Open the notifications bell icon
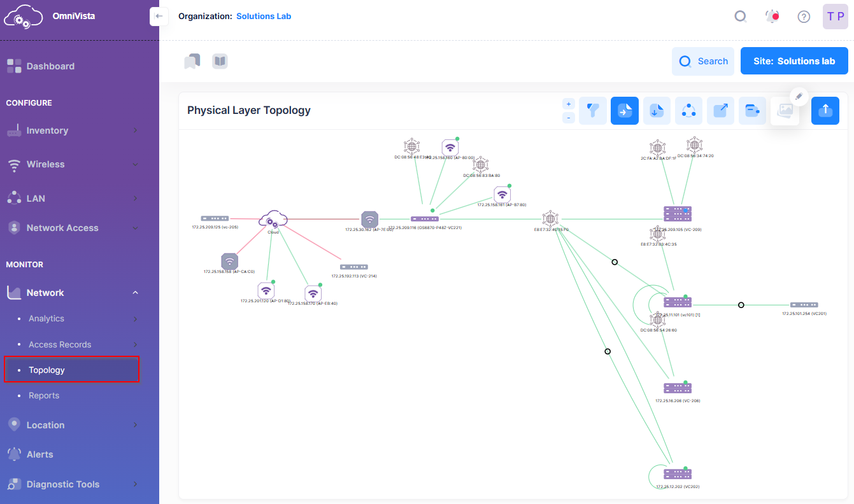854x504 pixels. pyautogui.click(x=772, y=17)
